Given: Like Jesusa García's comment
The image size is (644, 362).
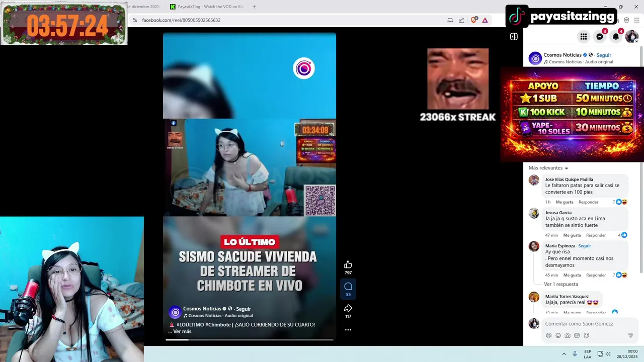Looking at the screenshot, I should point(572,235).
